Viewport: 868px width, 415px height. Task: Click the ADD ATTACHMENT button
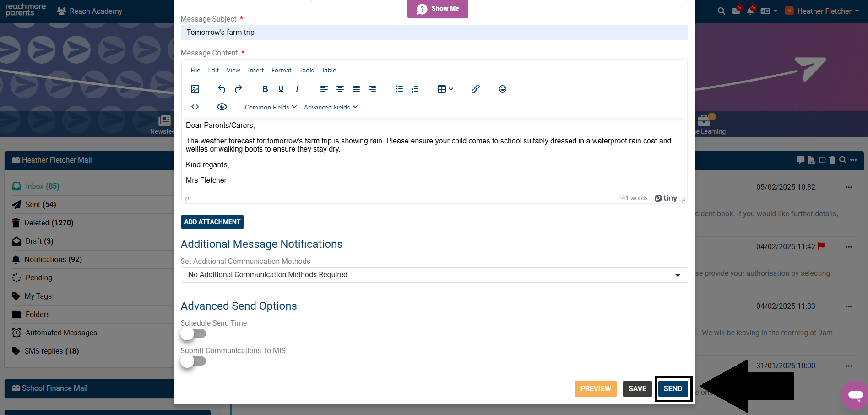[x=212, y=222]
